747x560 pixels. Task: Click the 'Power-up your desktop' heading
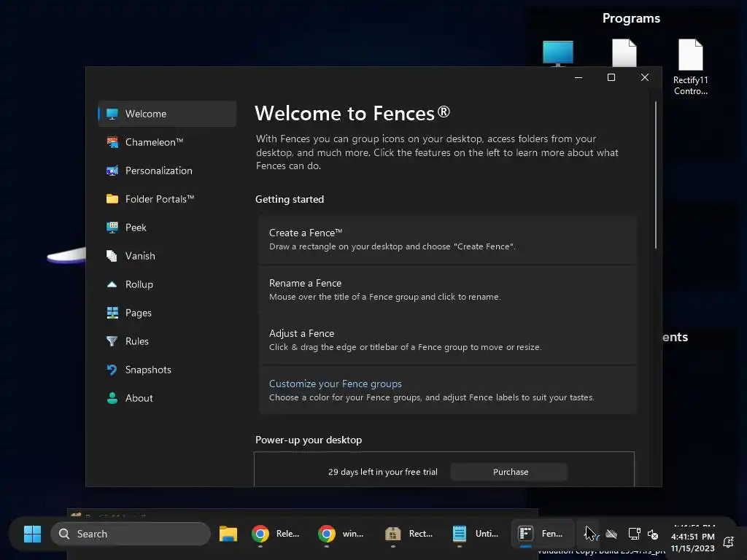[309, 440]
